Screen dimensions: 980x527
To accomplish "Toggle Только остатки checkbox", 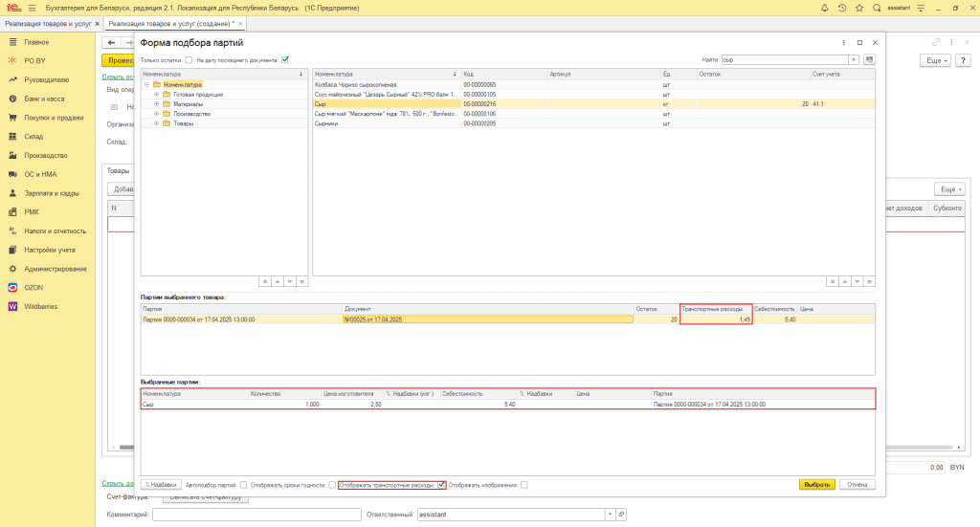I will point(189,60).
